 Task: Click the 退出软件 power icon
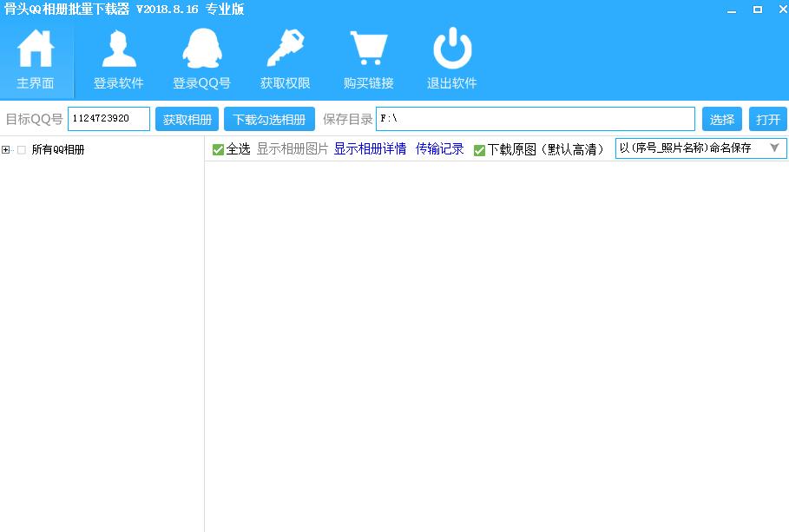452,49
